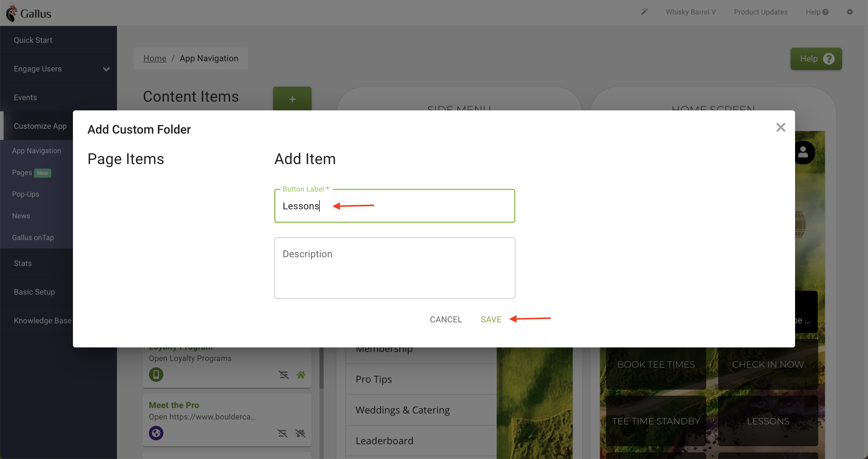
Task: Open Gallus onTap submenu item
Action: pos(33,237)
